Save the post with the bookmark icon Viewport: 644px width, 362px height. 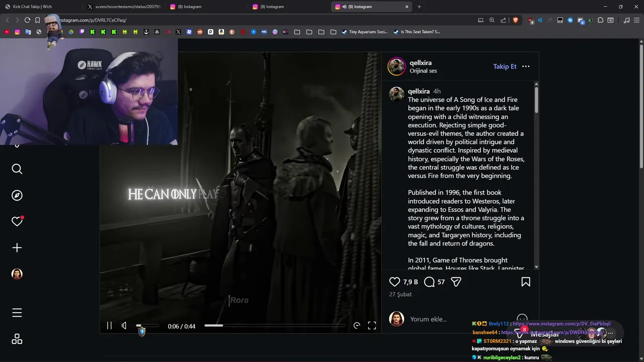click(526, 282)
